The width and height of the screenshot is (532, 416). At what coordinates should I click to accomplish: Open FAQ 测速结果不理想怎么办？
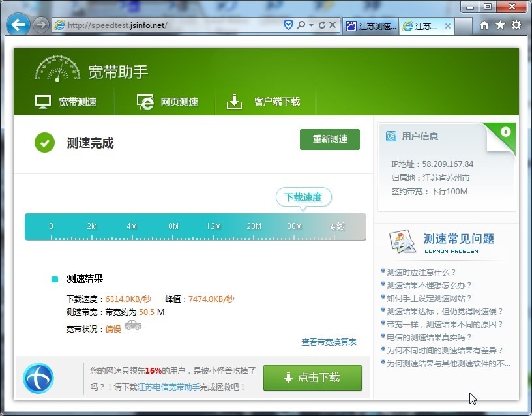pos(429,286)
